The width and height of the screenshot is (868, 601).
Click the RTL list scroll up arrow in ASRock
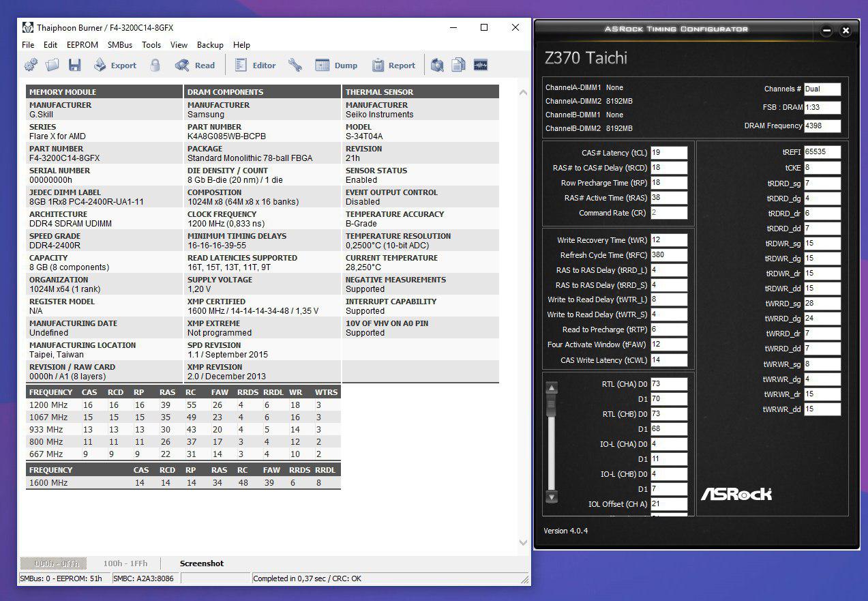552,388
